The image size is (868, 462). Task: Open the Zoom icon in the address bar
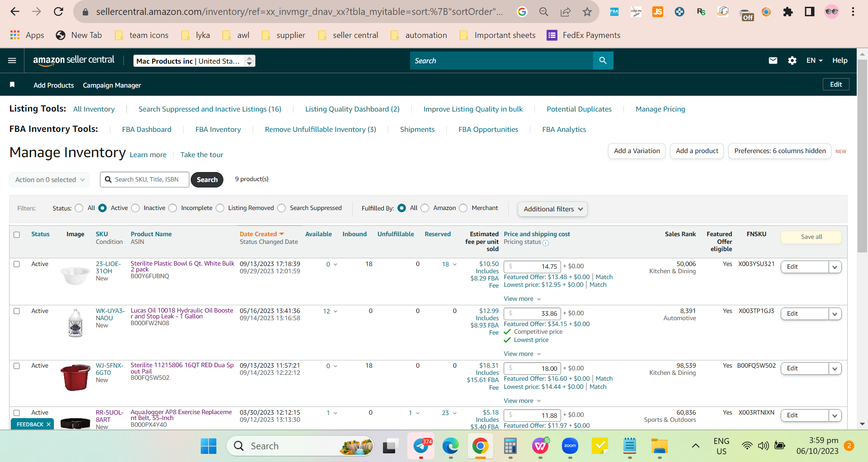(x=544, y=12)
